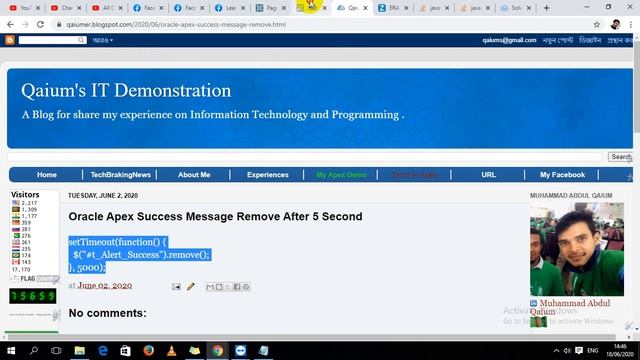The width and height of the screenshot is (640, 360).
Task: Open Muhammad Abdul Qaium profile link
Action: [x=570, y=307]
